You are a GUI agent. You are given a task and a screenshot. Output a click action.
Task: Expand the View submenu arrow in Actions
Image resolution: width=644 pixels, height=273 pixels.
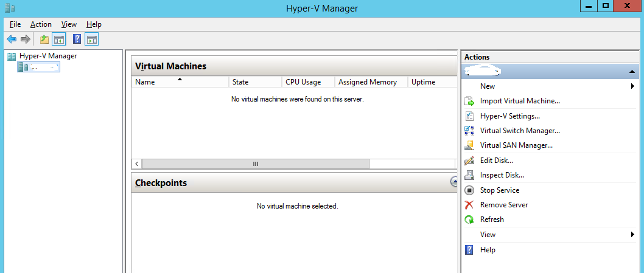(633, 235)
